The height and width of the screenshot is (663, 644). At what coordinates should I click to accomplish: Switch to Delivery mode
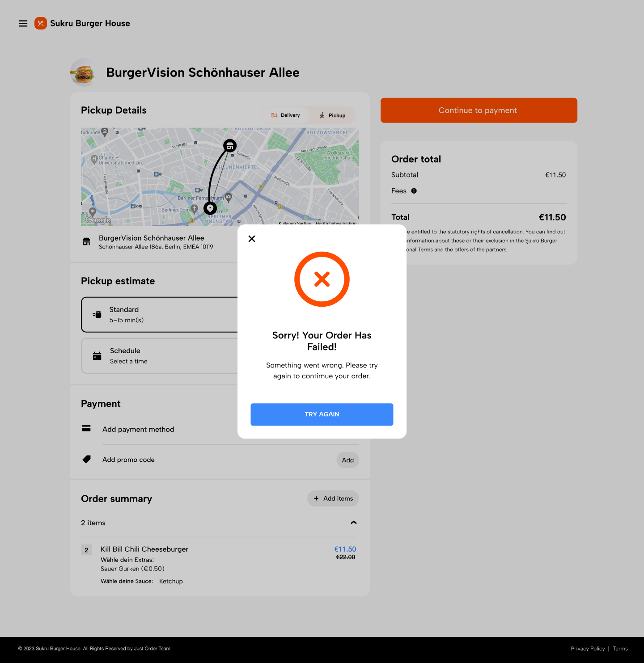click(285, 115)
